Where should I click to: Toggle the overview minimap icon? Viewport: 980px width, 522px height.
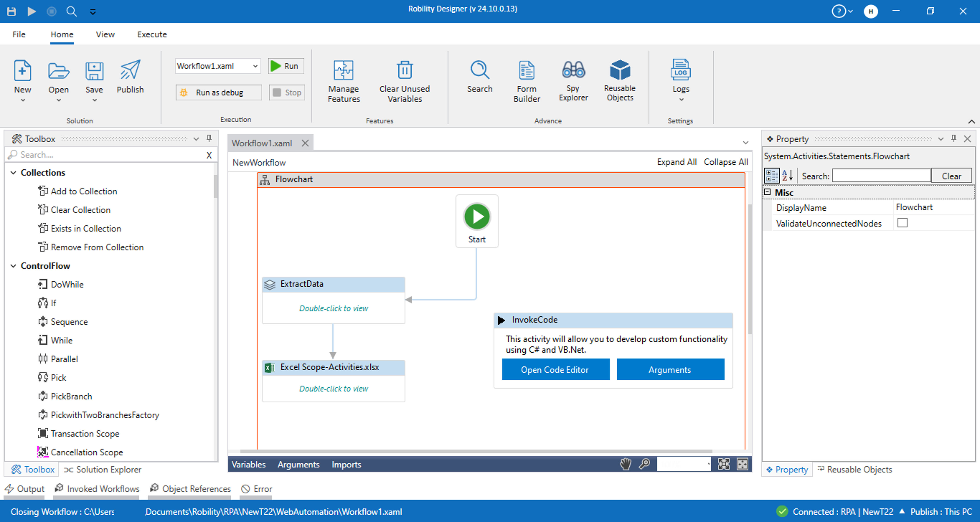point(742,464)
